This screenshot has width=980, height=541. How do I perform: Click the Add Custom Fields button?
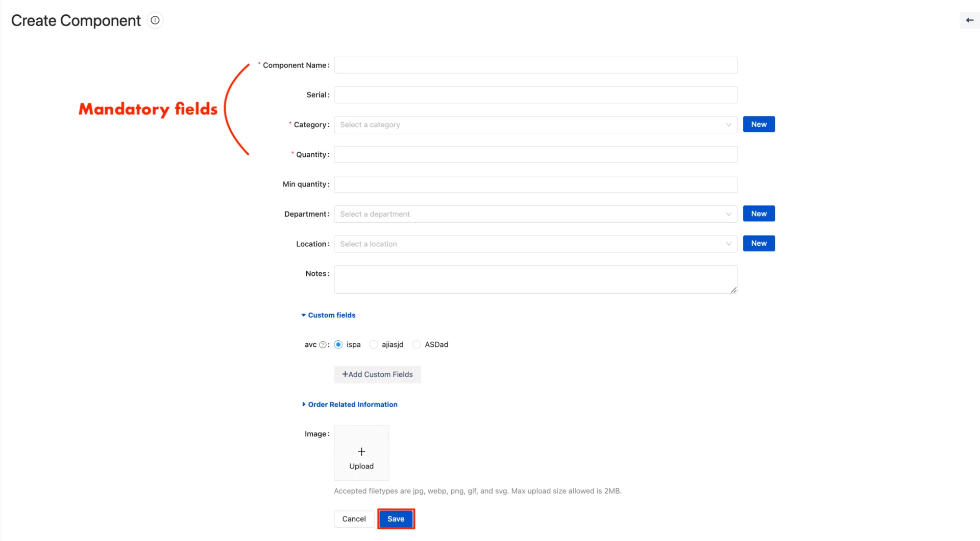coord(377,374)
